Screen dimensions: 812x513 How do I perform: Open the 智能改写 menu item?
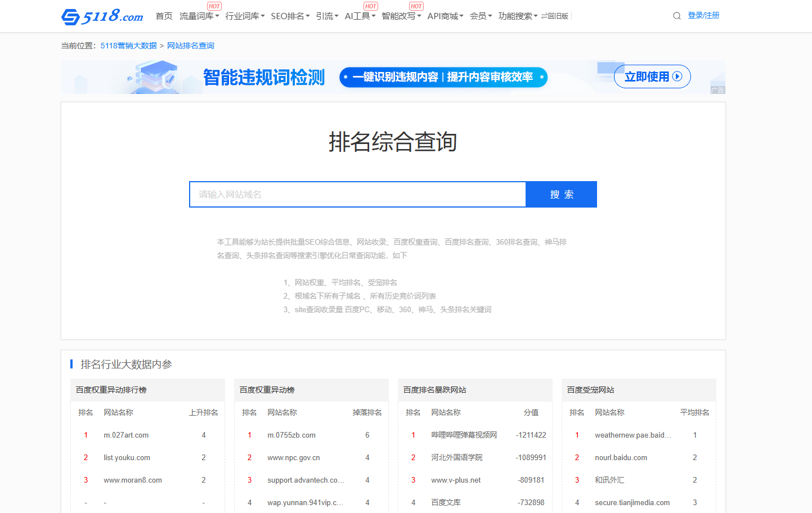(x=398, y=16)
